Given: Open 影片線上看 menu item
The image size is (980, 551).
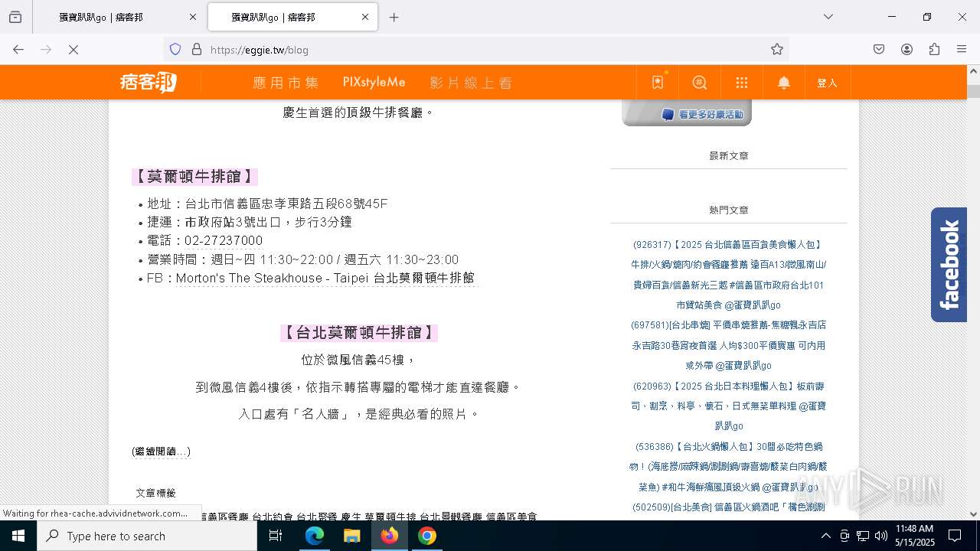Looking at the screenshot, I should [471, 83].
